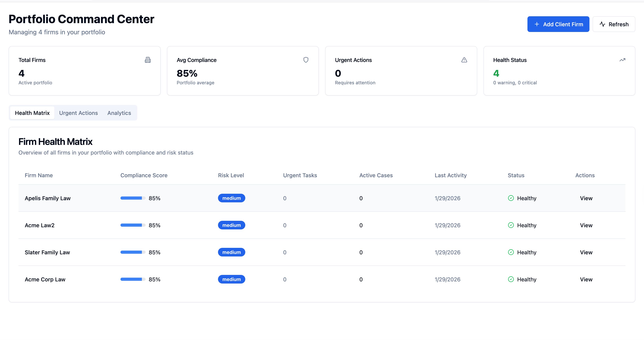The height and width of the screenshot is (340, 644).
Task: Click the trend arrow icon on Health Status card
Action: coord(623,60)
